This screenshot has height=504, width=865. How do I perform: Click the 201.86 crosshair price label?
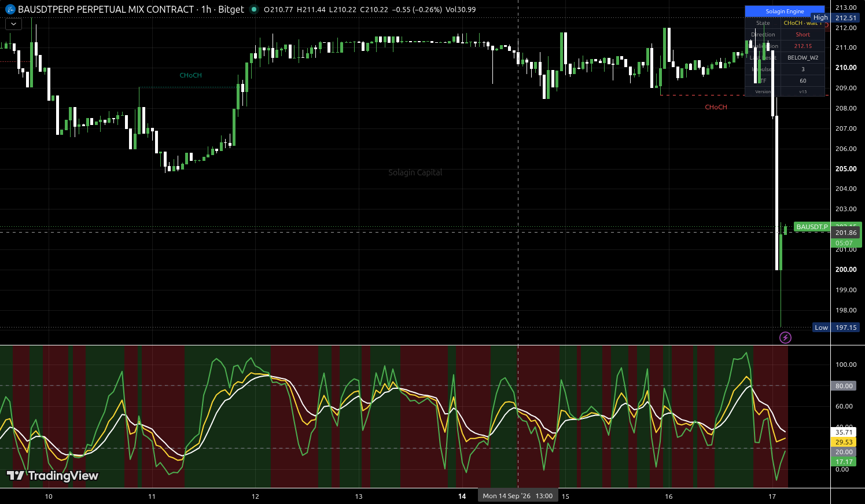pyautogui.click(x=846, y=233)
